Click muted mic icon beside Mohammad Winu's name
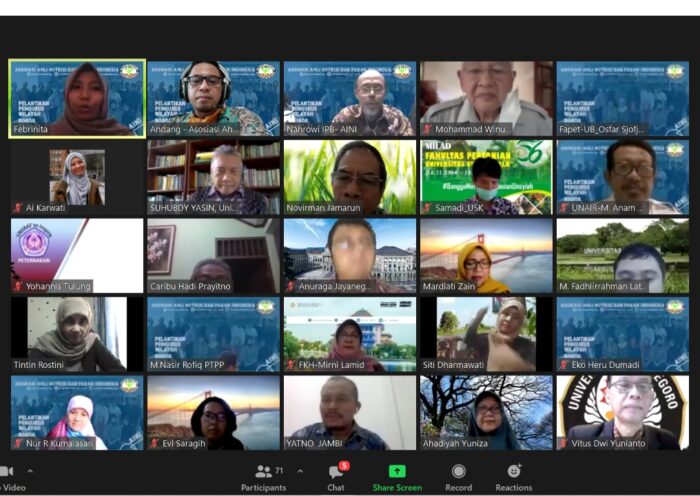Viewport: 700px width, 496px height. point(428,129)
